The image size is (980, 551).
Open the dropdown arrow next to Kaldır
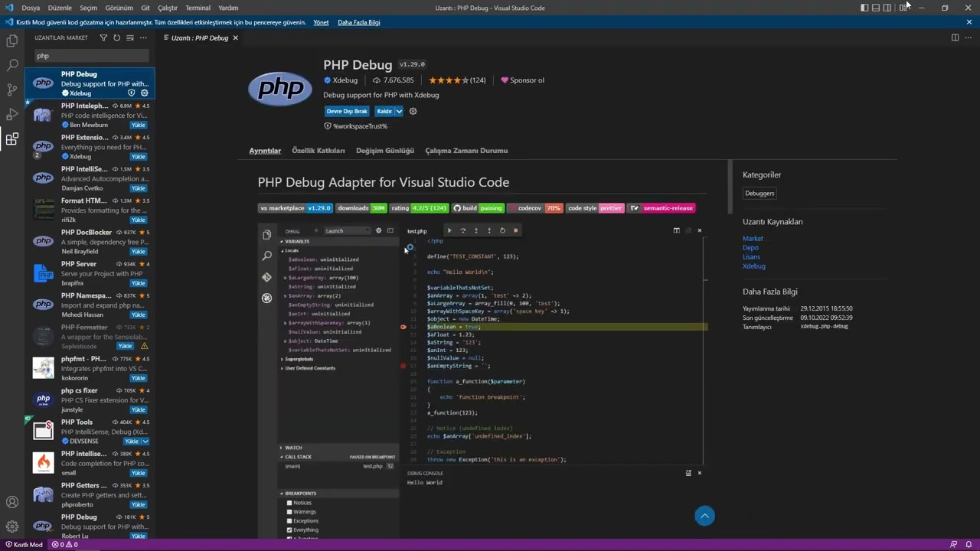pos(399,111)
